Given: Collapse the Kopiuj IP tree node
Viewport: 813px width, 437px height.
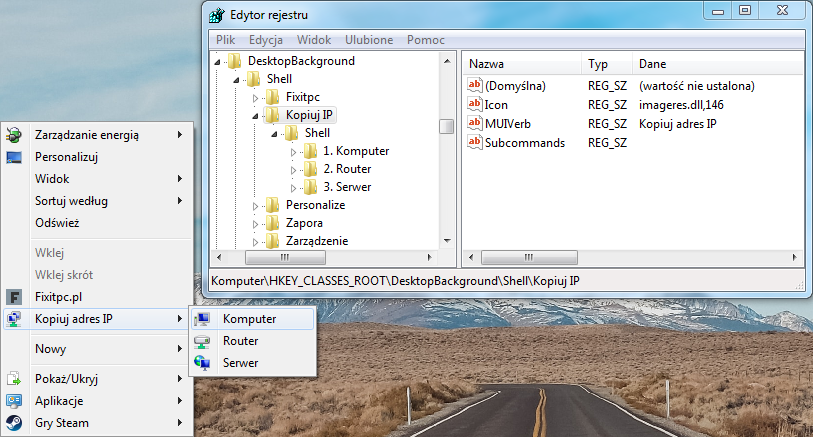Looking at the screenshot, I should tap(255, 116).
